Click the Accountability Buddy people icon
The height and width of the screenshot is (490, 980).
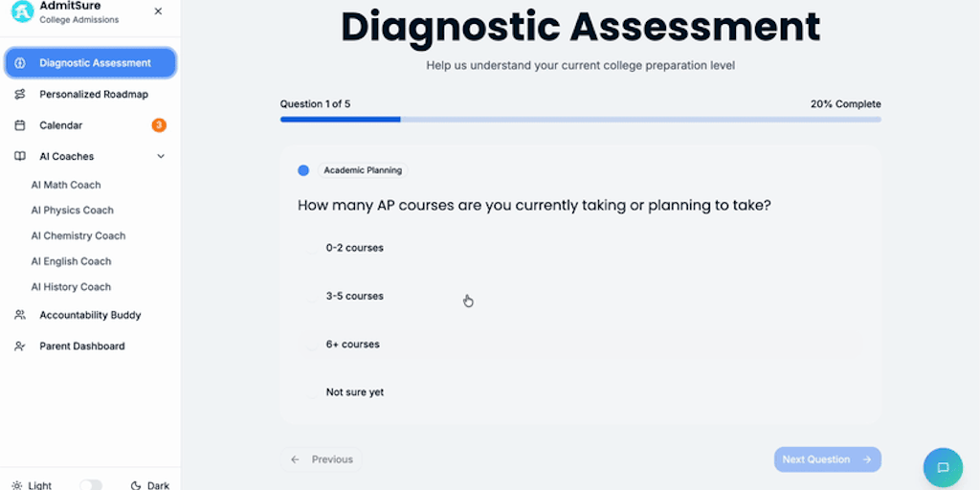20,315
